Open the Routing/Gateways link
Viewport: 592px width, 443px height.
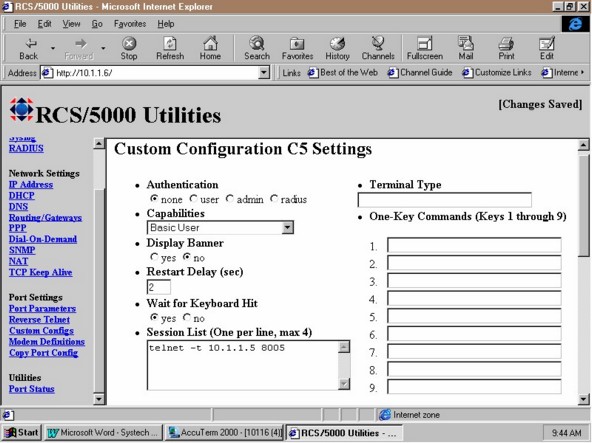click(x=45, y=218)
